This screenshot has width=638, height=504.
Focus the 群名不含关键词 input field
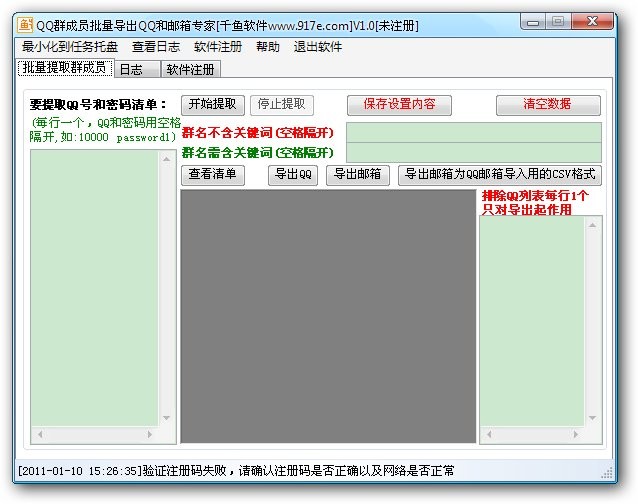tap(474, 133)
